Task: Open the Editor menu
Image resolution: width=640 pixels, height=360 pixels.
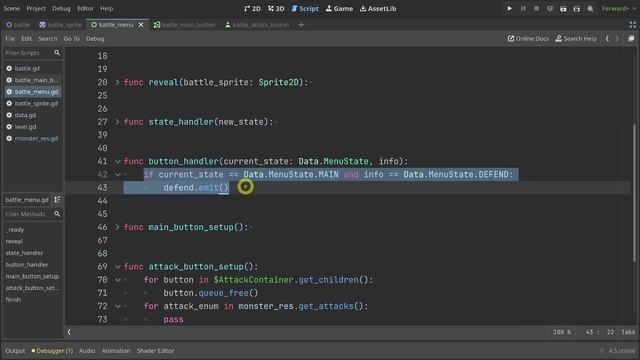Action: [x=85, y=9]
